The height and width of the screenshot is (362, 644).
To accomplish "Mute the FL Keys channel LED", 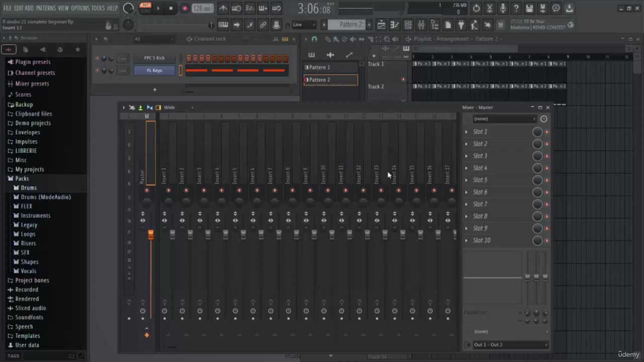I will click(x=97, y=70).
